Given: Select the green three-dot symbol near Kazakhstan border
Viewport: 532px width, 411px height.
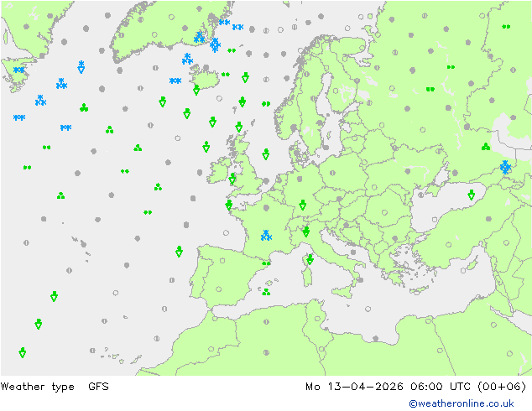Looking at the screenshot, I should 486,147.
